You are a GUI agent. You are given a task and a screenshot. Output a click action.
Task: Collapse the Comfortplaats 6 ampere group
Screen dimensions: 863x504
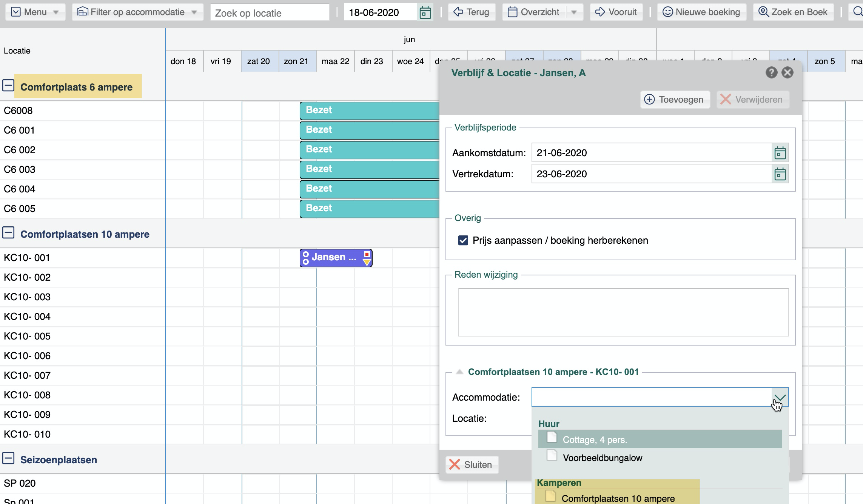tap(8, 85)
